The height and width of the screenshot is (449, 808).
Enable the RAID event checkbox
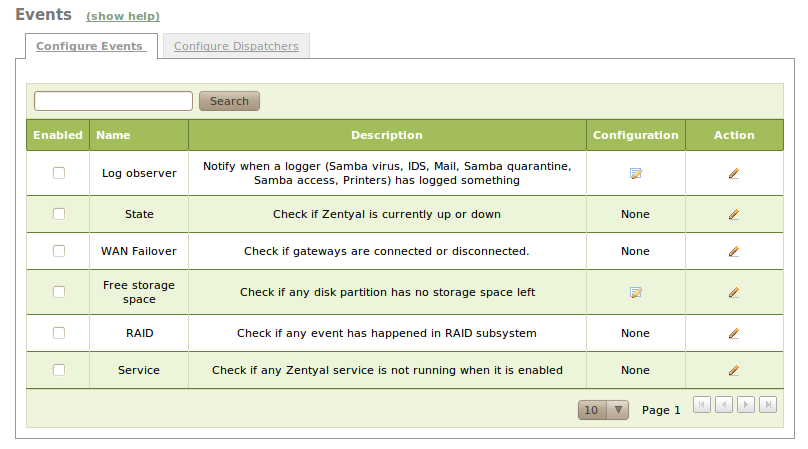59,333
